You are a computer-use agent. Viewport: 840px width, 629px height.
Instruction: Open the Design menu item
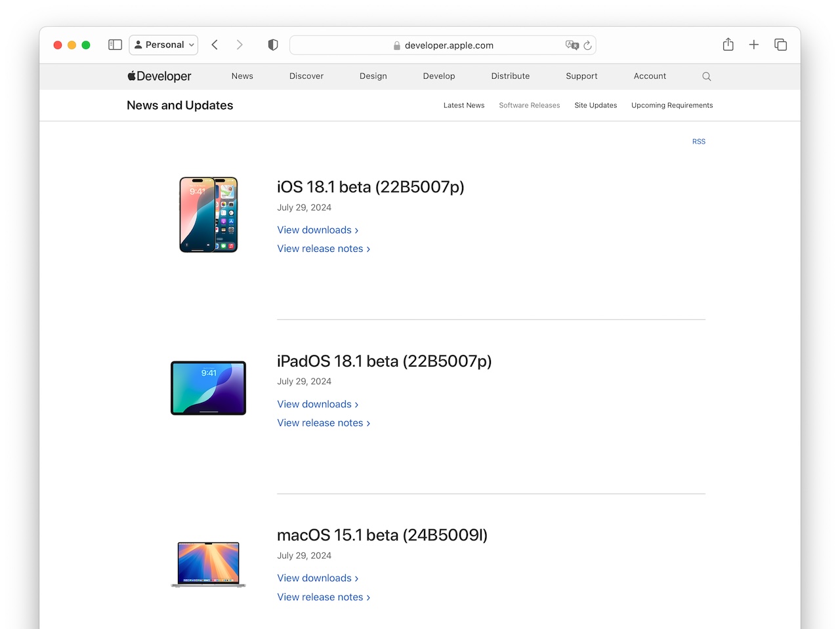pyautogui.click(x=373, y=76)
